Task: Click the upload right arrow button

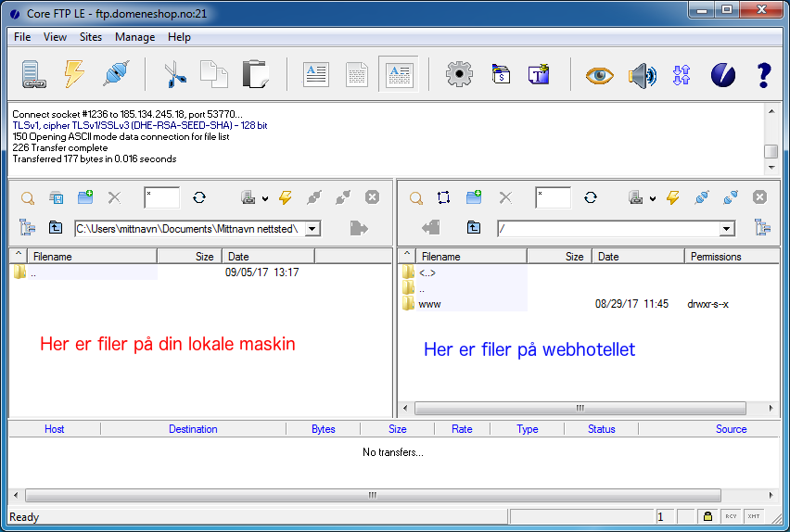Action: click(359, 228)
